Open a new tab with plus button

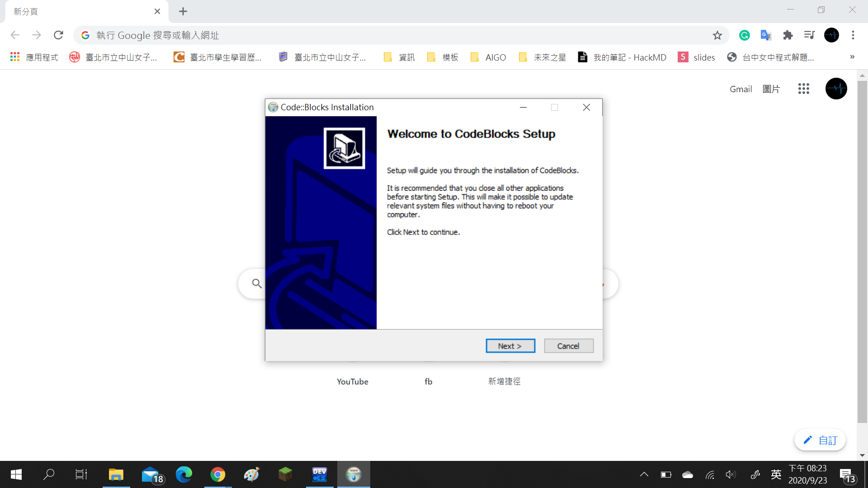pyautogui.click(x=183, y=11)
